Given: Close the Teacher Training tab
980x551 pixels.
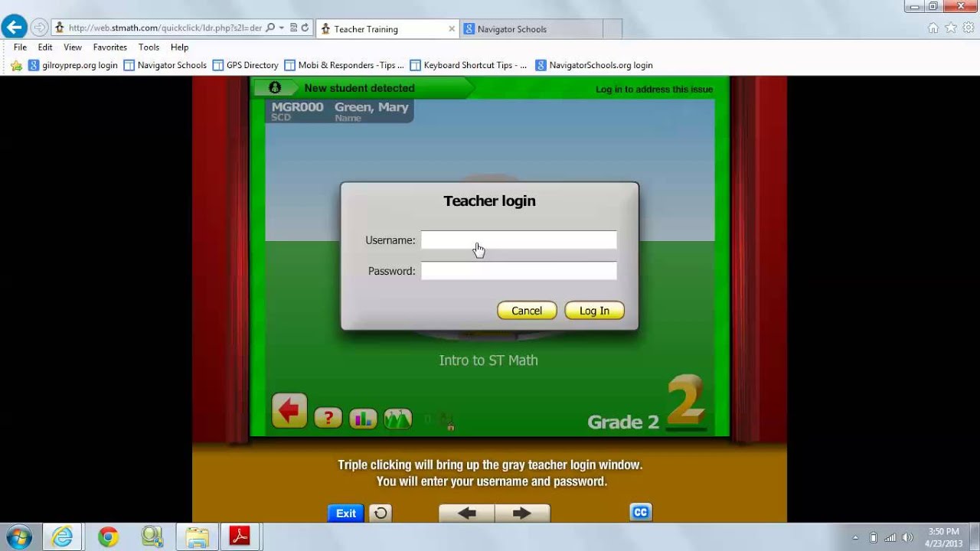Looking at the screenshot, I should tap(451, 29).
